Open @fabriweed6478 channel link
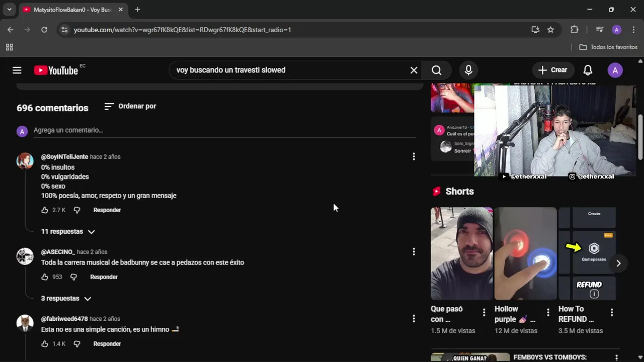Image resolution: width=644 pixels, height=362 pixels. 64,319
